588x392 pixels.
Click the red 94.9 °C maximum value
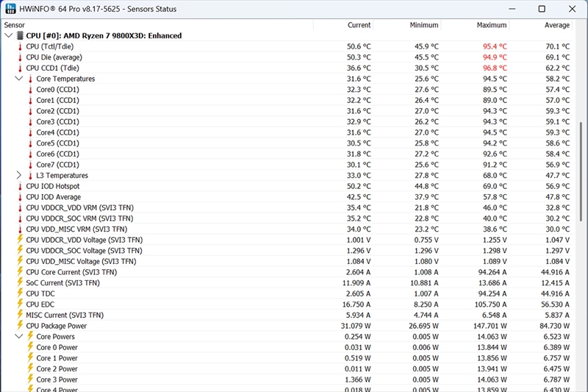coord(495,57)
